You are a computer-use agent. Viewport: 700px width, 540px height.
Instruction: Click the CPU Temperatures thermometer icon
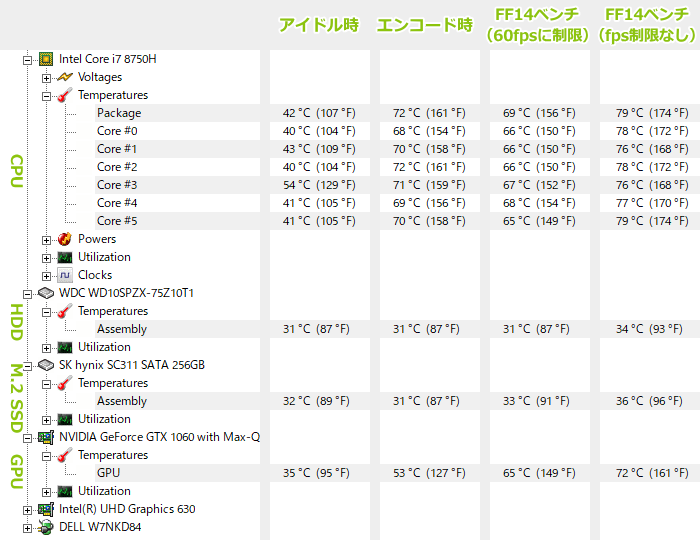coord(65,95)
